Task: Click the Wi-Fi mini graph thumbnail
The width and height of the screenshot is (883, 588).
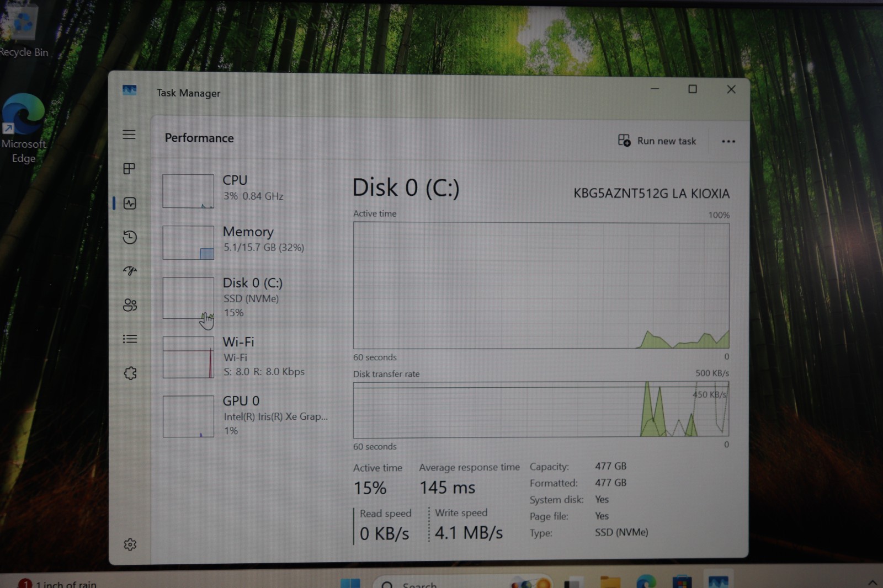Action: 188,357
